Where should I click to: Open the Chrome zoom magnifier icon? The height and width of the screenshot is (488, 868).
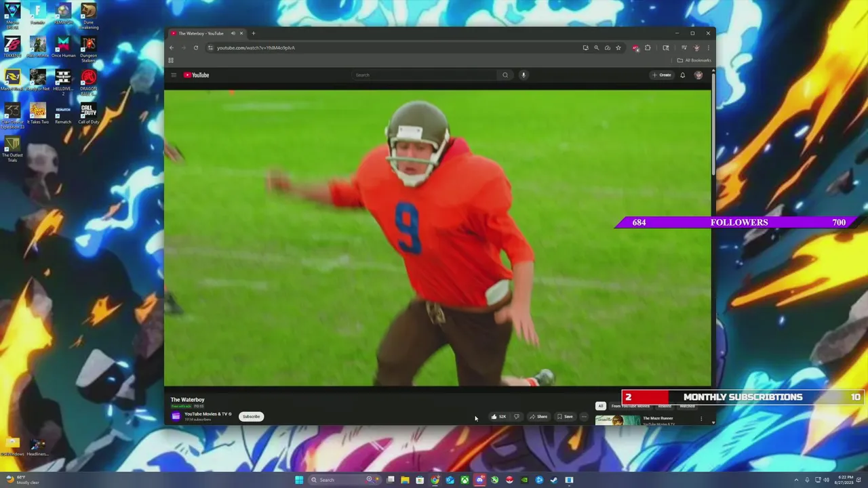click(x=597, y=47)
